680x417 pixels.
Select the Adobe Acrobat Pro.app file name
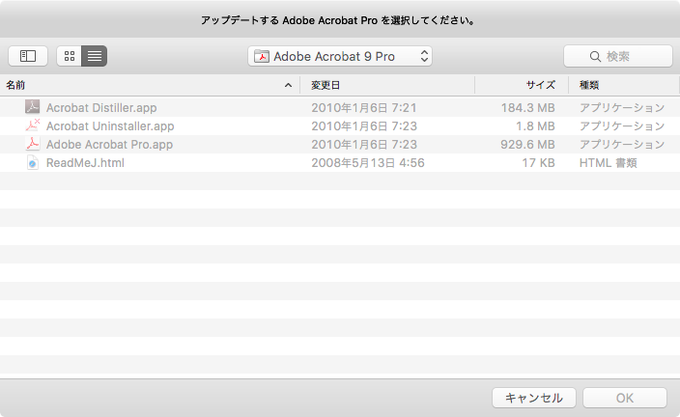[109, 144]
